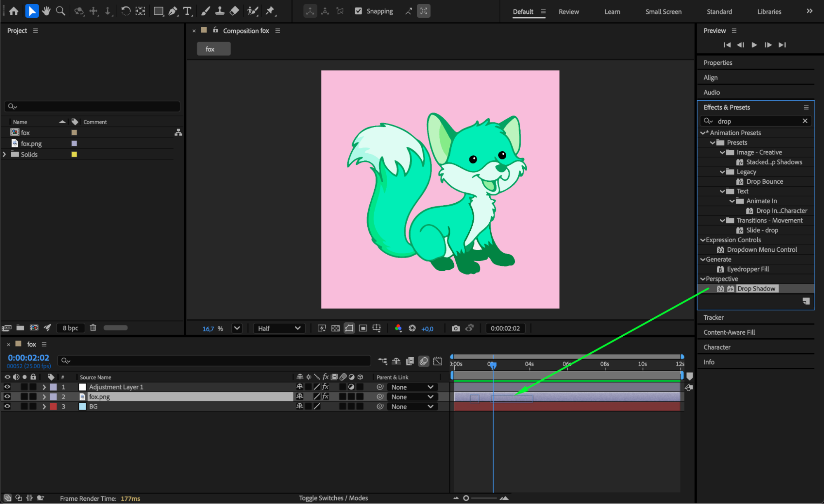The width and height of the screenshot is (824, 504).
Task: Expand the Solids folder
Action: tap(5, 154)
